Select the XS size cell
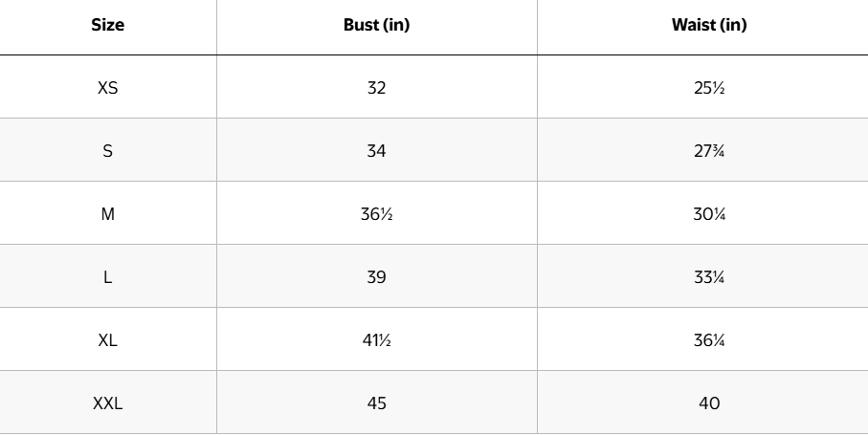 click(x=108, y=87)
